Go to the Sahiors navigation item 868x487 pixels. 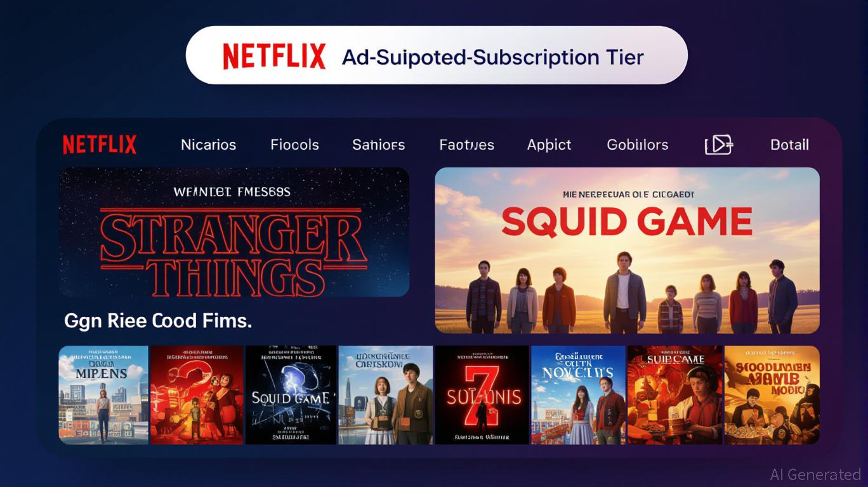(x=379, y=145)
